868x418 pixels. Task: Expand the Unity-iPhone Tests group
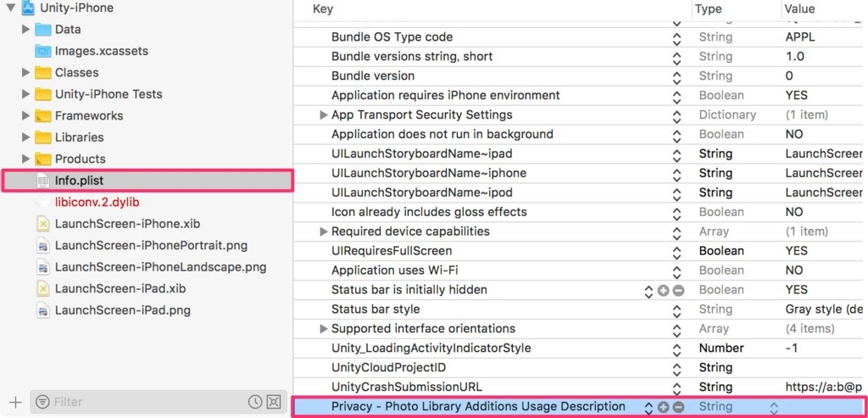[25, 94]
